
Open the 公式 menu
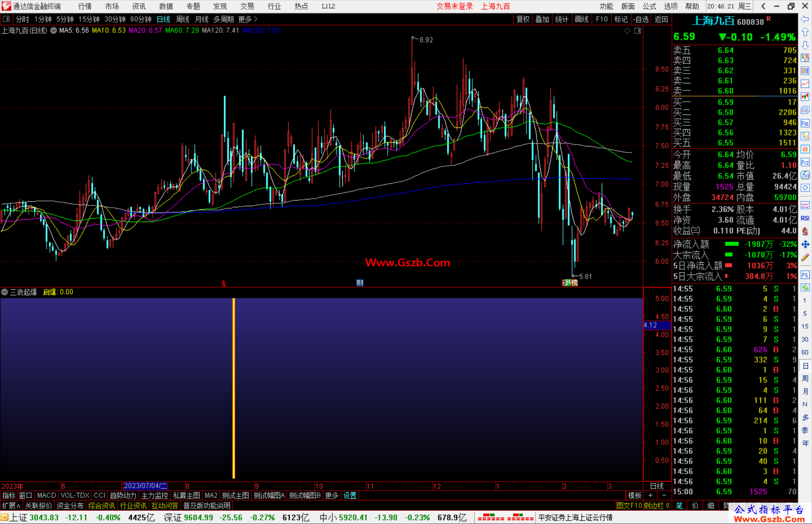[649, 6]
